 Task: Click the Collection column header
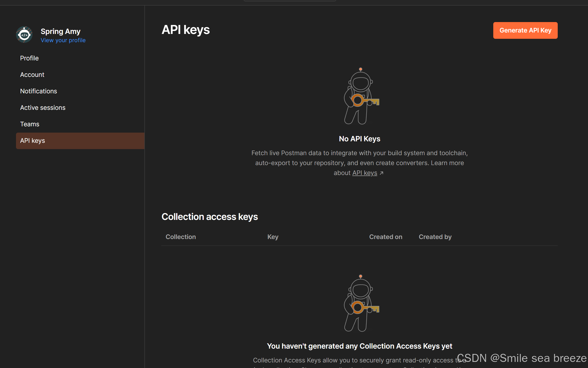[180, 237]
